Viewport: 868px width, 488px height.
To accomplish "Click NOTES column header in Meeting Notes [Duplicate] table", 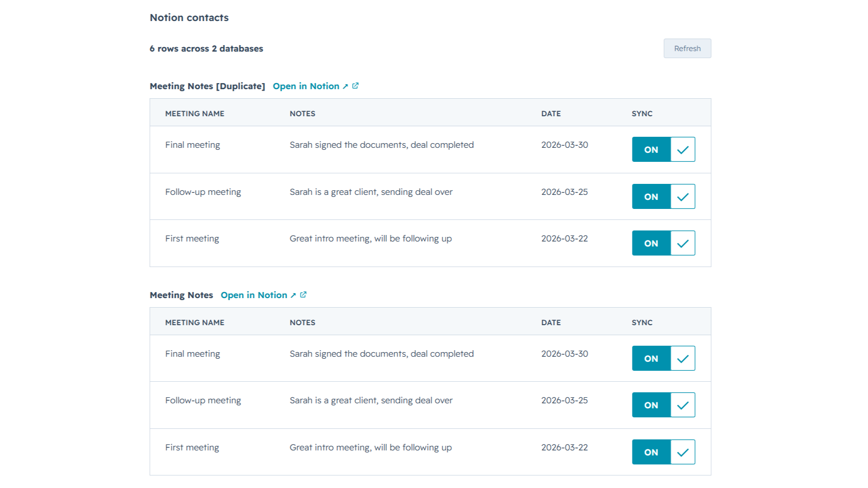I will (x=302, y=114).
